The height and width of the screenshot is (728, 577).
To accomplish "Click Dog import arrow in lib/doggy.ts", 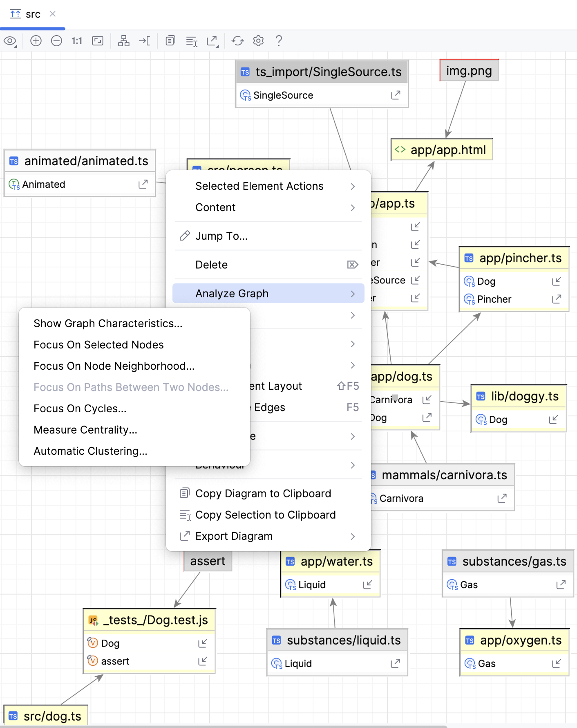I will (553, 420).
